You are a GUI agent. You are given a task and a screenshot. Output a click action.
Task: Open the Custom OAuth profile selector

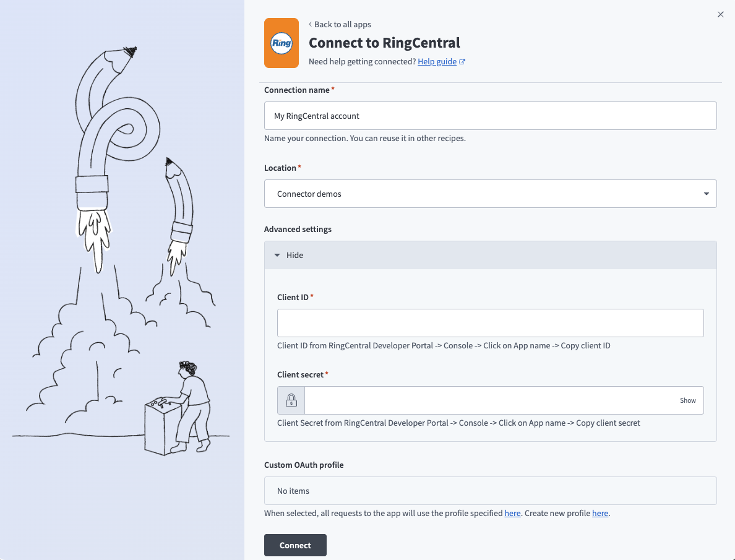490,490
